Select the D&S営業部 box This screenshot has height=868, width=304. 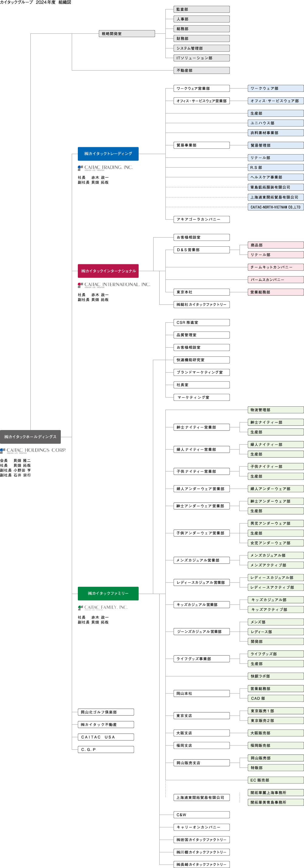click(202, 250)
